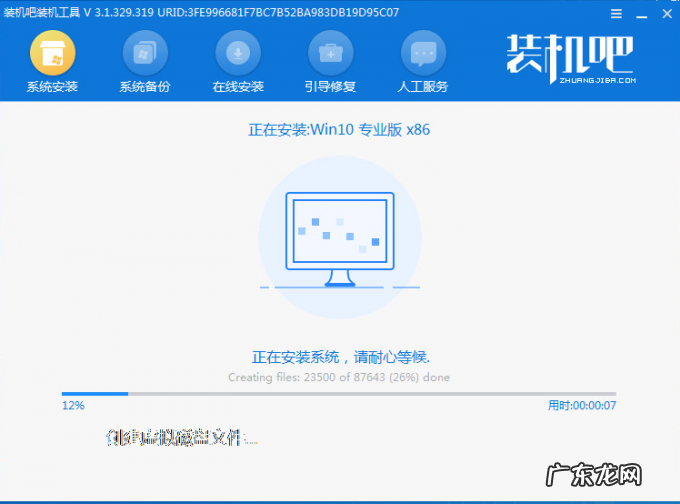Open the 在线安装 download icon
Screen dimensions: 680x504
click(x=238, y=53)
